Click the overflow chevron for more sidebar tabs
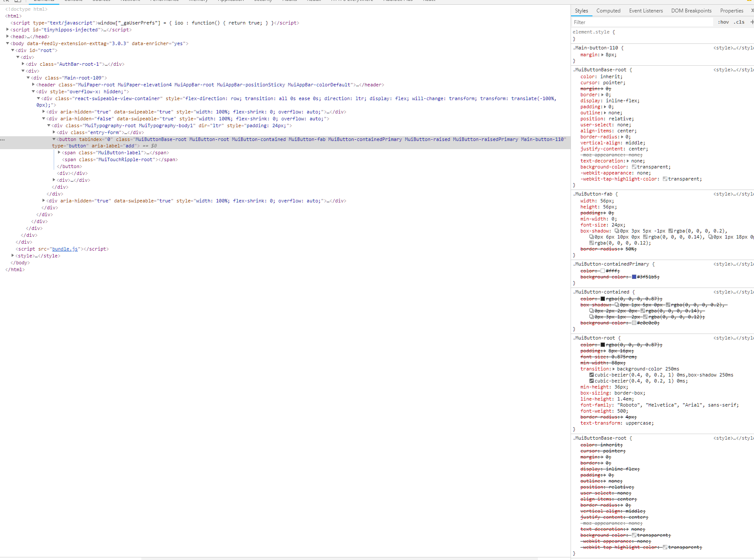This screenshot has width=754, height=560. tap(752, 10)
